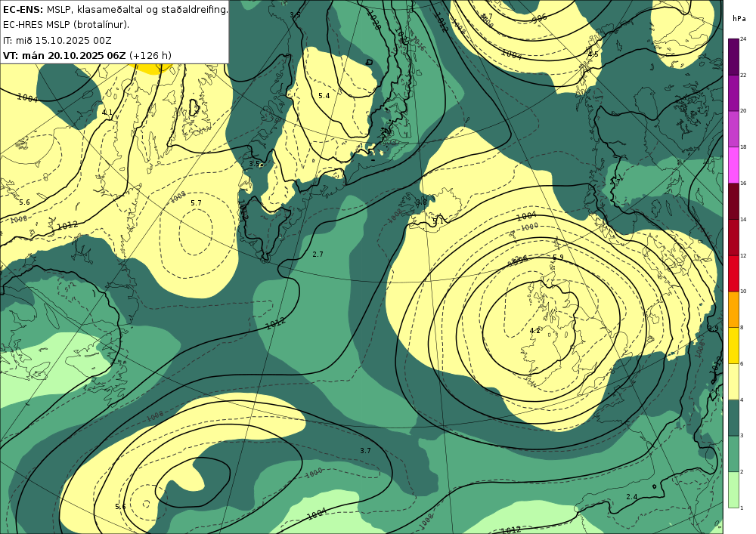
Task: Pick the orange 8–10 hPa colorbar segment
Action: click(733, 309)
